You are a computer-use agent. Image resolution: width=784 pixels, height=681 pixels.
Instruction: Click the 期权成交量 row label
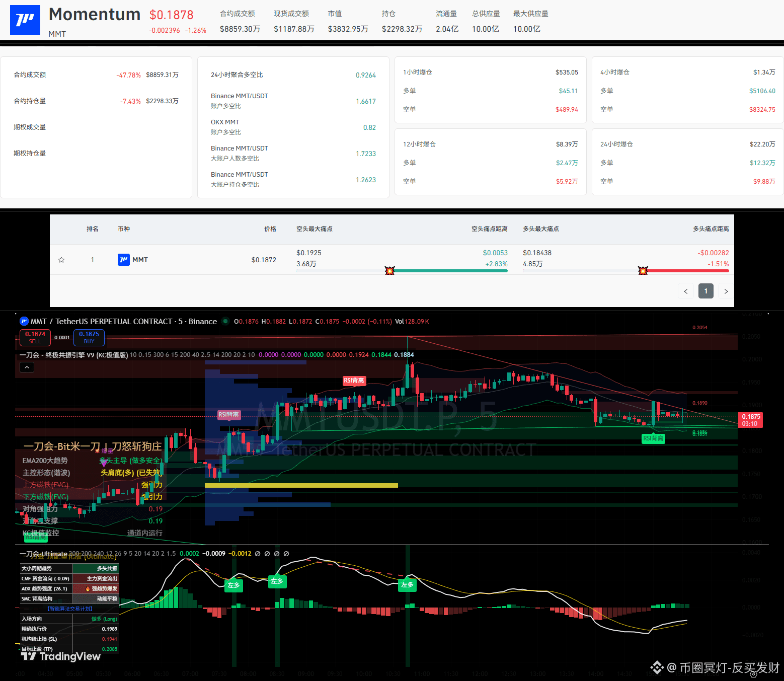[x=30, y=127]
